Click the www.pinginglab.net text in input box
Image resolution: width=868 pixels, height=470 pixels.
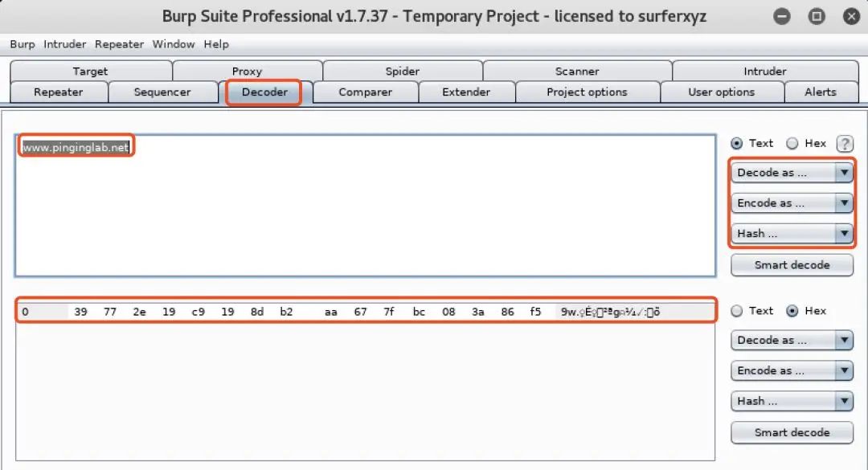[x=76, y=147]
